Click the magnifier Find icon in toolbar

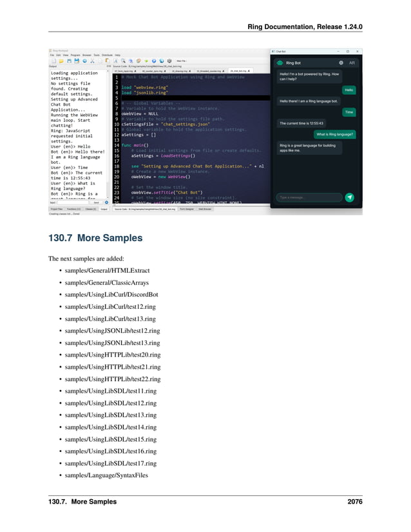point(122,61)
